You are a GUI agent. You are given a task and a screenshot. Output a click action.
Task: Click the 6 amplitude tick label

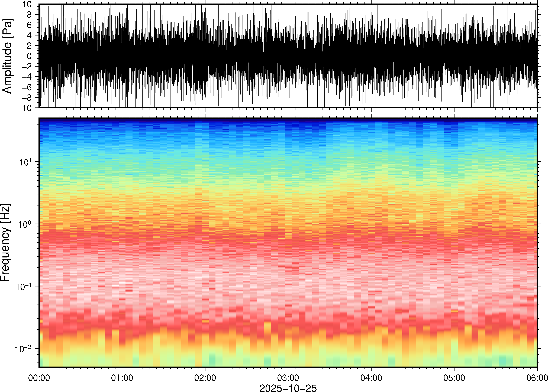click(x=30, y=25)
